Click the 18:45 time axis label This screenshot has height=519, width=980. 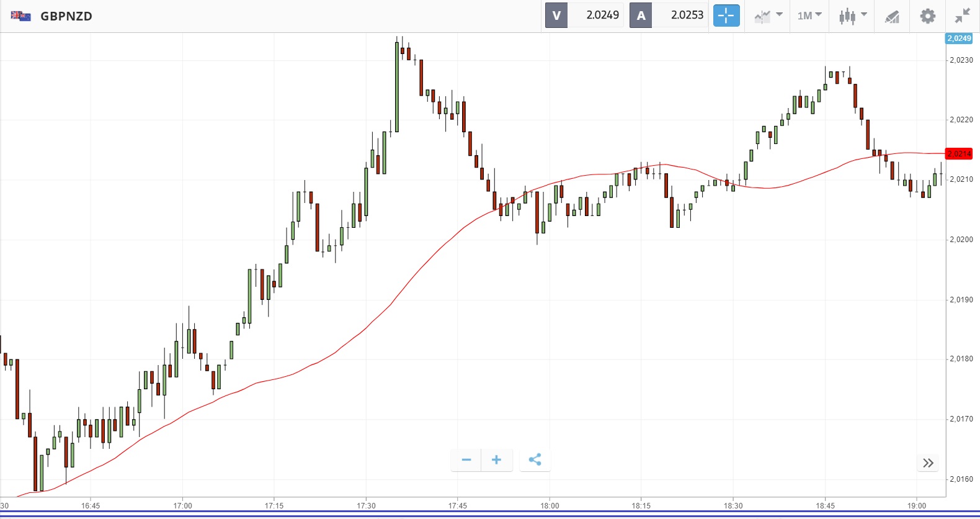(x=825, y=506)
